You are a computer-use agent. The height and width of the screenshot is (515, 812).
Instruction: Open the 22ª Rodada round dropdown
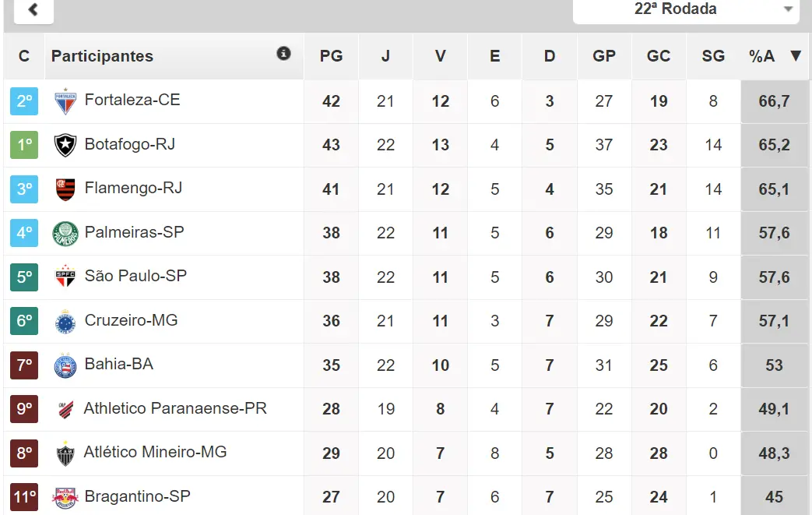(686, 10)
